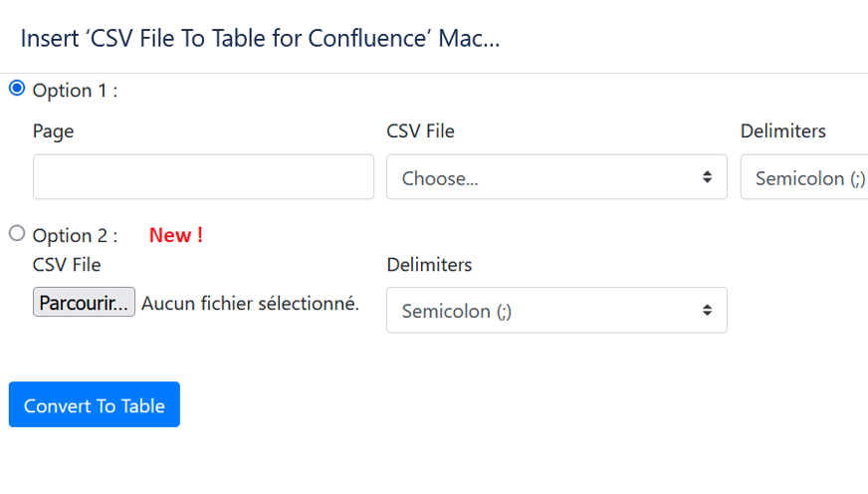Click the "Delimiters" label under Option 2
The image size is (868, 494).
click(429, 265)
